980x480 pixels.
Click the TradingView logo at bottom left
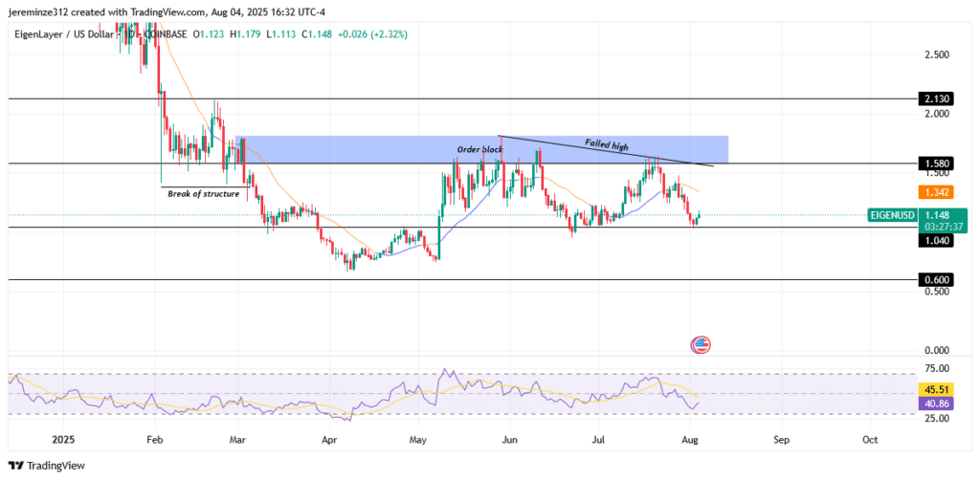coord(46,466)
